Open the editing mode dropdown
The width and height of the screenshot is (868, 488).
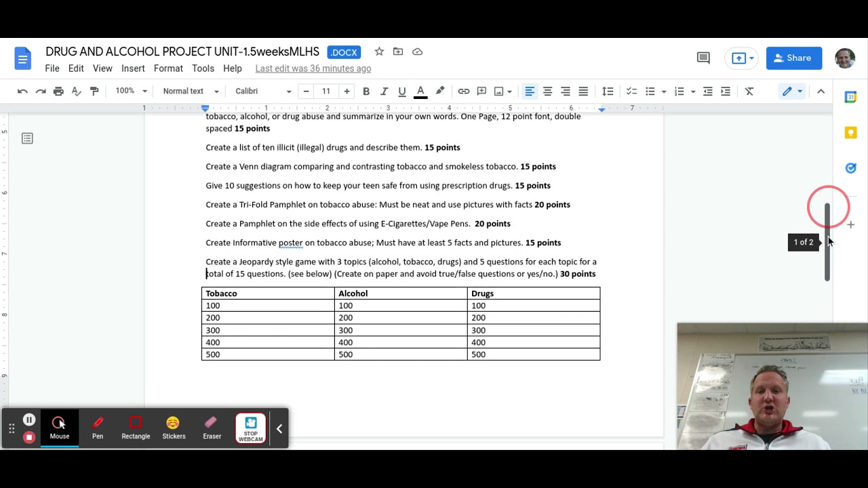point(791,91)
